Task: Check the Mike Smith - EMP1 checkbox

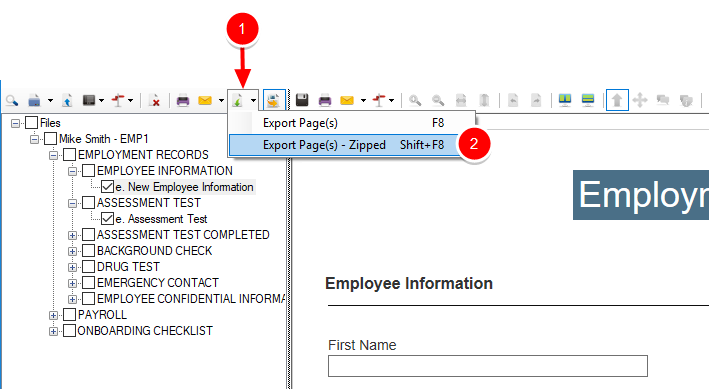Action: (51, 138)
